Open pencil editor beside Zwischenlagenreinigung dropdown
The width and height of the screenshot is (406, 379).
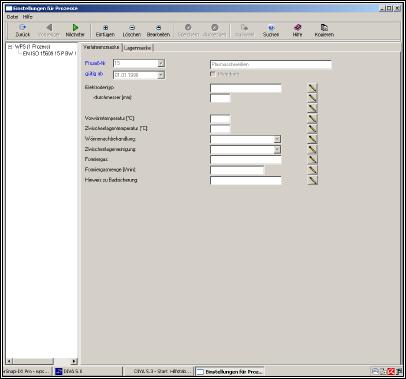tap(312, 149)
